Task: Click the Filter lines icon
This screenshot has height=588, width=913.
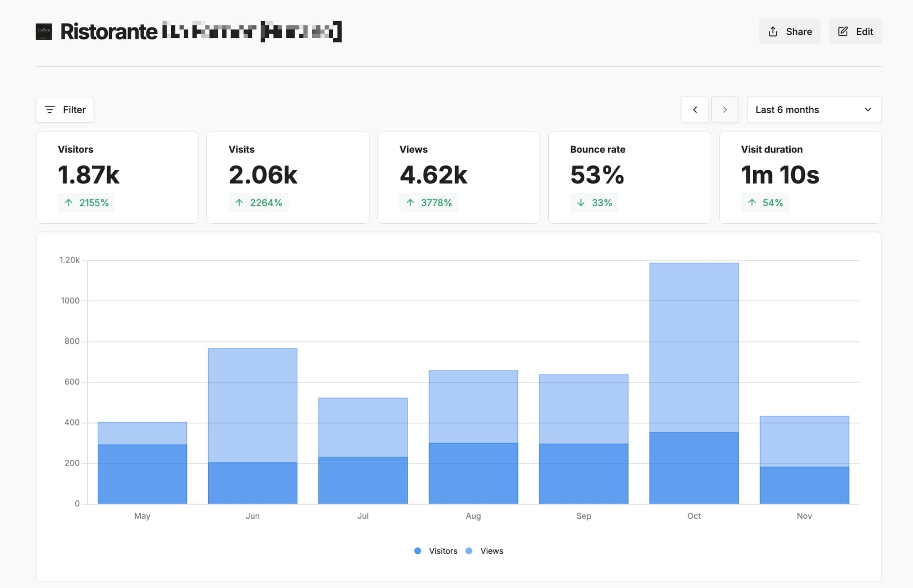Action: click(x=50, y=110)
